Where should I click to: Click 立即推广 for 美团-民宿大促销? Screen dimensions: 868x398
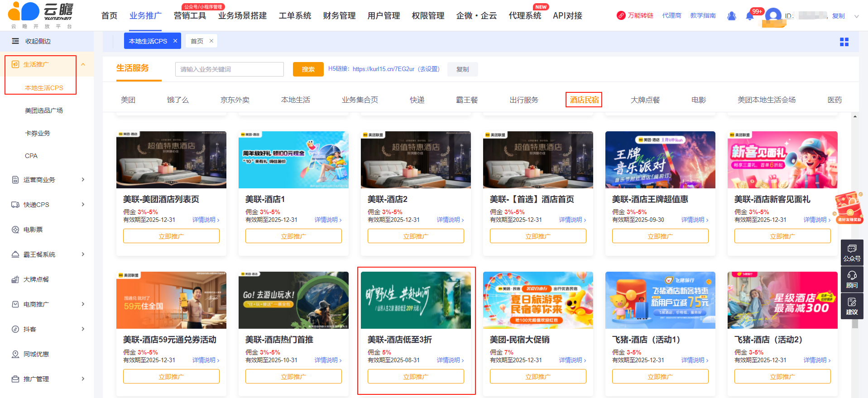(538, 376)
